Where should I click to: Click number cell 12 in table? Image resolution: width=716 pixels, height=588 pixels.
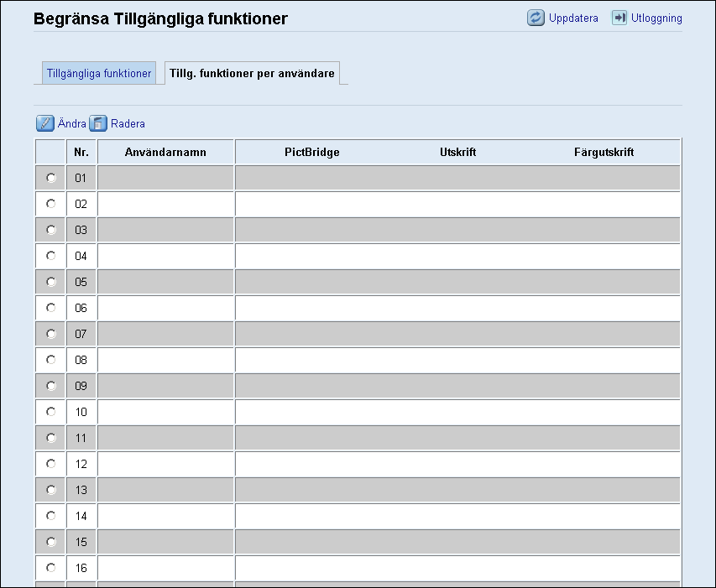pos(81,464)
